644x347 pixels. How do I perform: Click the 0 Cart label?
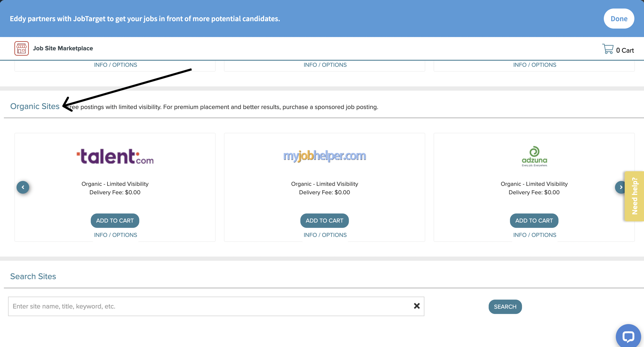625,50
